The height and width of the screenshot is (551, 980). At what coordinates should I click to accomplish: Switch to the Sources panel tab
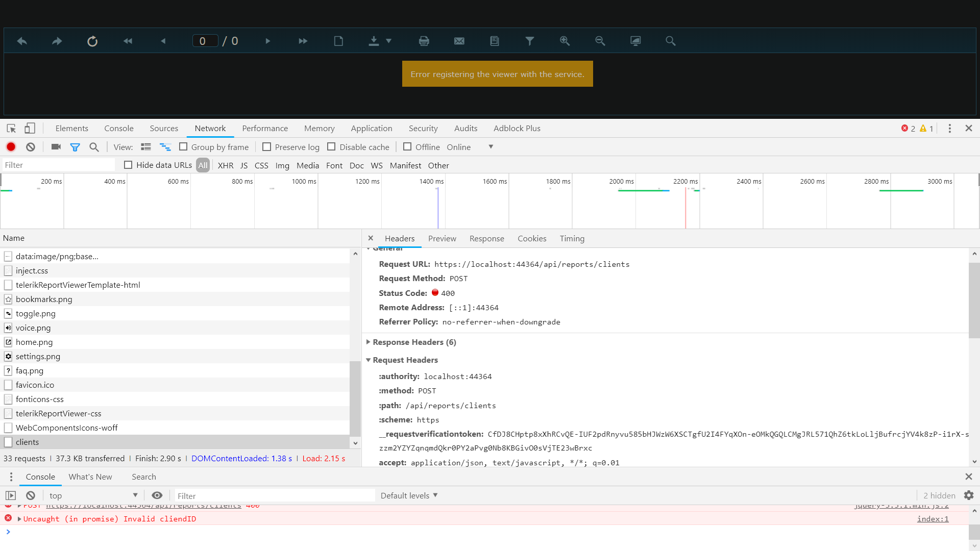pos(164,128)
